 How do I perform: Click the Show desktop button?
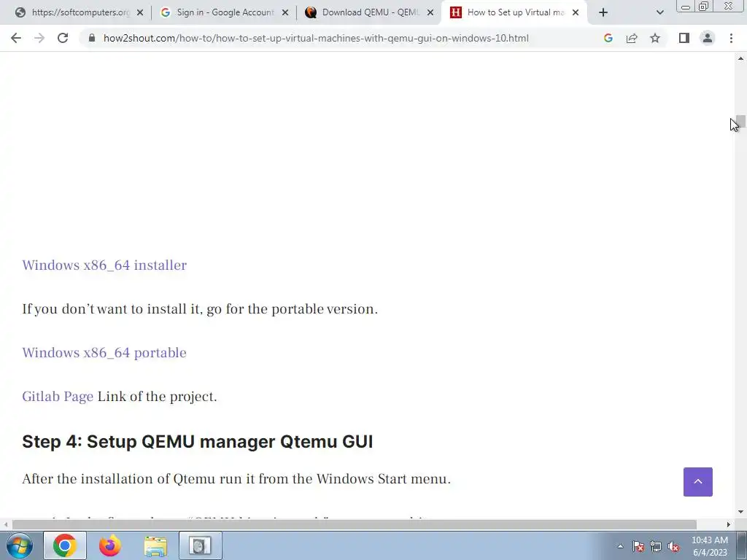[742, 545]
